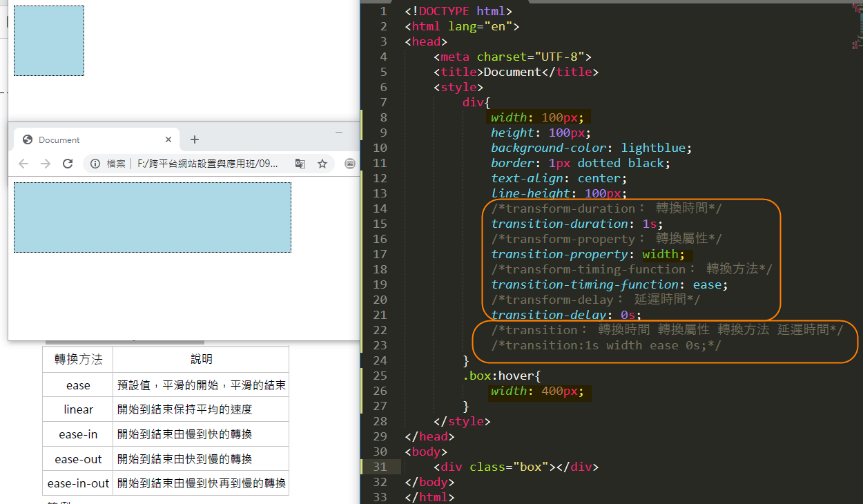Bookmark the page with the star icon
This screenshot has width=863, height=504.
point(322,164)
